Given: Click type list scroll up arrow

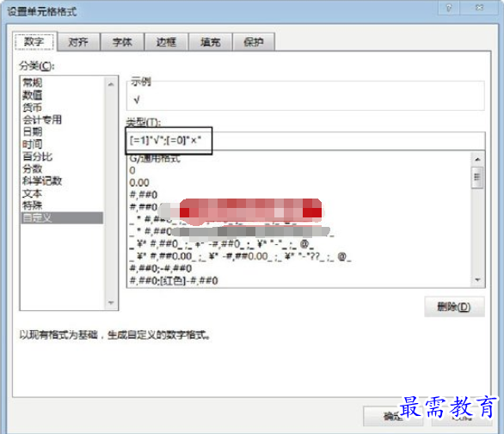Looking at the screenshot, I should pyautogui.click(x=477, y=159).
